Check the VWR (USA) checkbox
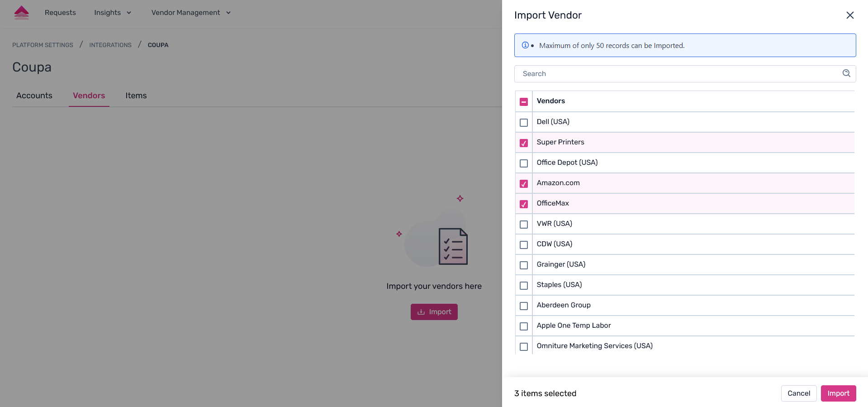Viewport: 868px width, 407px height. pos(524,225)
